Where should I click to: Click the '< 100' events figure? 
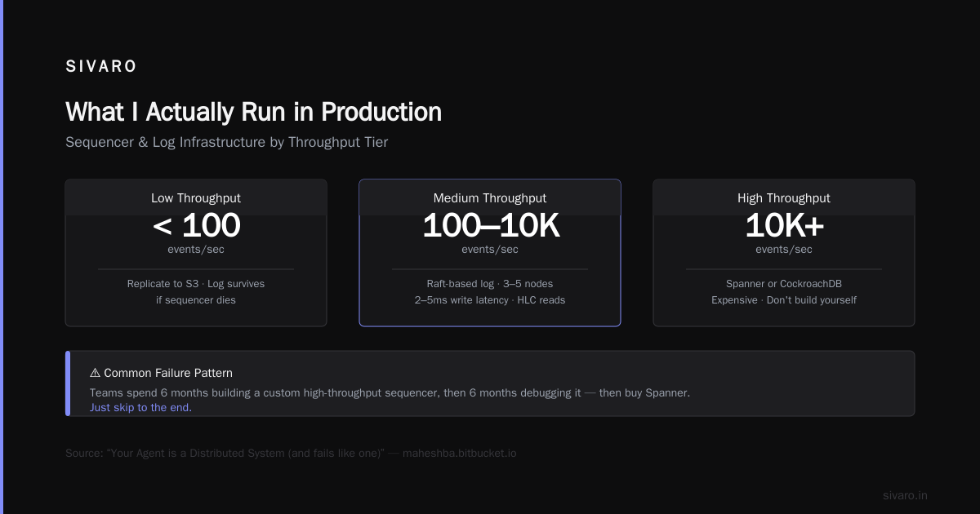pyautogui.click(x=196, y=226)
